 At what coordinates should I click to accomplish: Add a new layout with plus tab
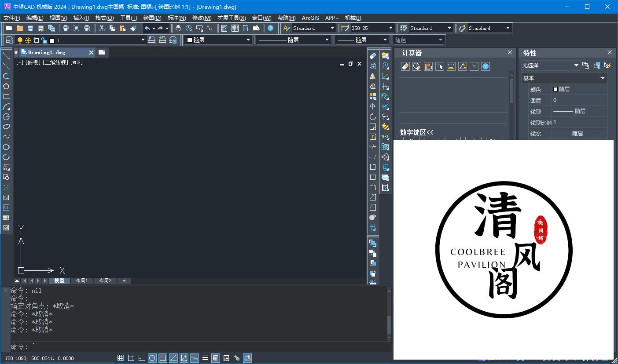coord(124,280)
